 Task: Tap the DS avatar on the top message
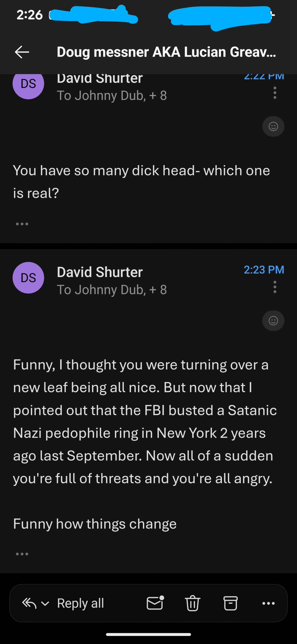click(28, 84)
